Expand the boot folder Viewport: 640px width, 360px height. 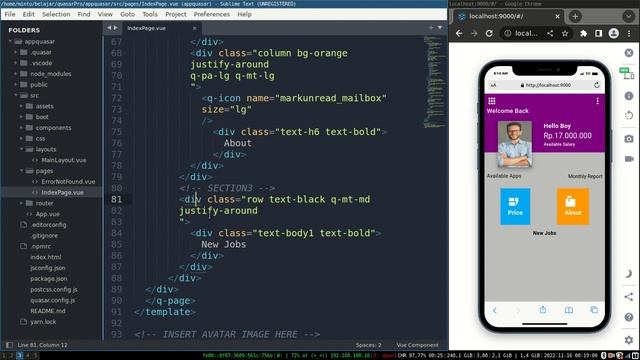coord(21,117)
